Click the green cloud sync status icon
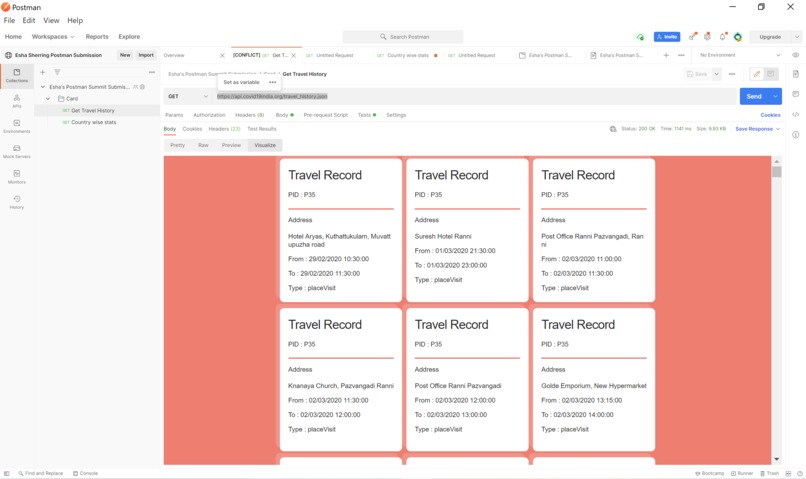 [640, 37]
